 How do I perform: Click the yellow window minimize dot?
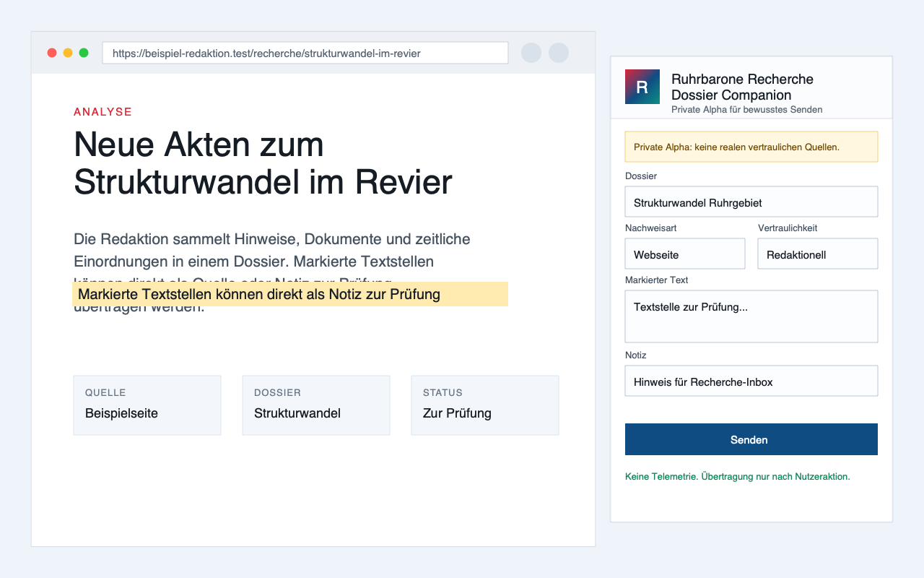pyautogui.click(x=68, y=53)
